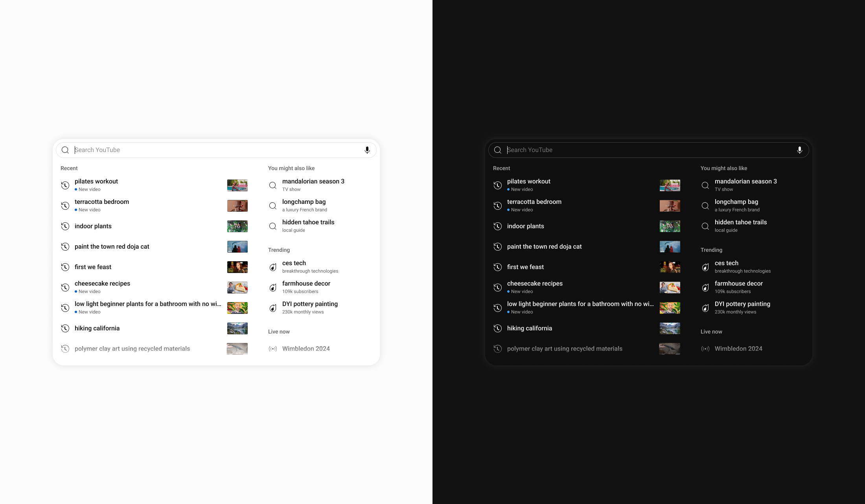Click the live broadcast icon beside dark-theme Wimbledon 2024
This screenshot has width=865, height=504.
pyautogui.click(x=705, y=349)
